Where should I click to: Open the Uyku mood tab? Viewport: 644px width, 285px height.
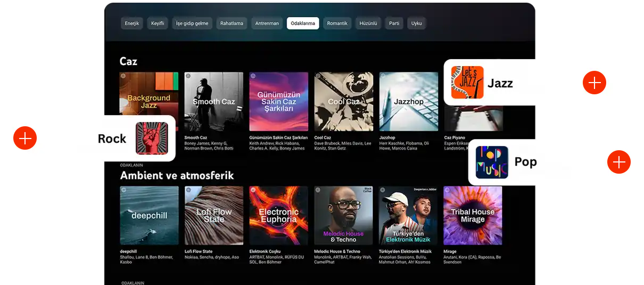(417, 23)
